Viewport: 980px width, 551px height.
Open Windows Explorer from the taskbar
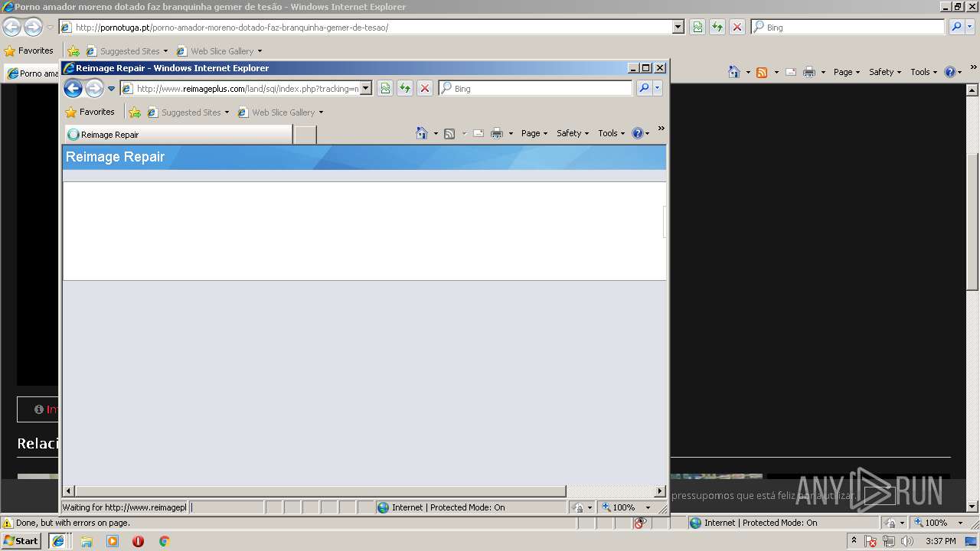point(87,541)
